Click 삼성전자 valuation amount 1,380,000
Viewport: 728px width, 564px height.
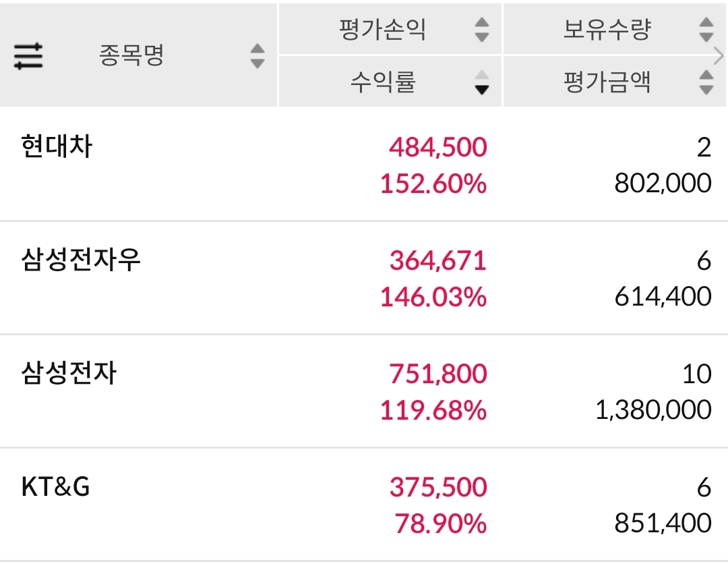(x=653, y=410)
